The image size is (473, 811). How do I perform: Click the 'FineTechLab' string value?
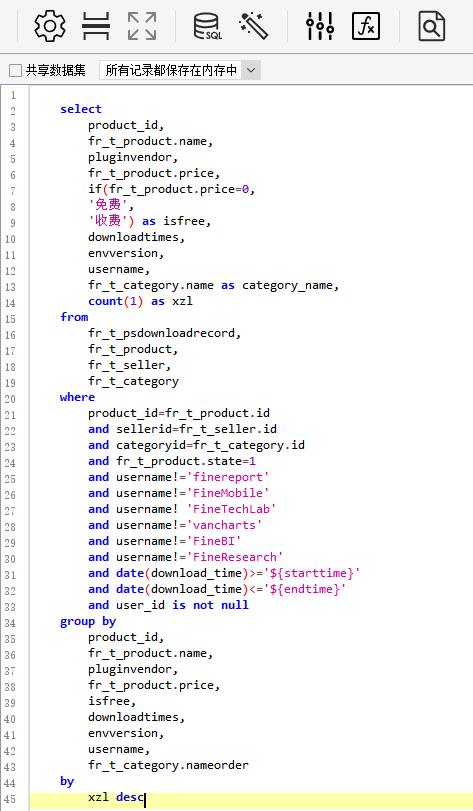point(231,509)
